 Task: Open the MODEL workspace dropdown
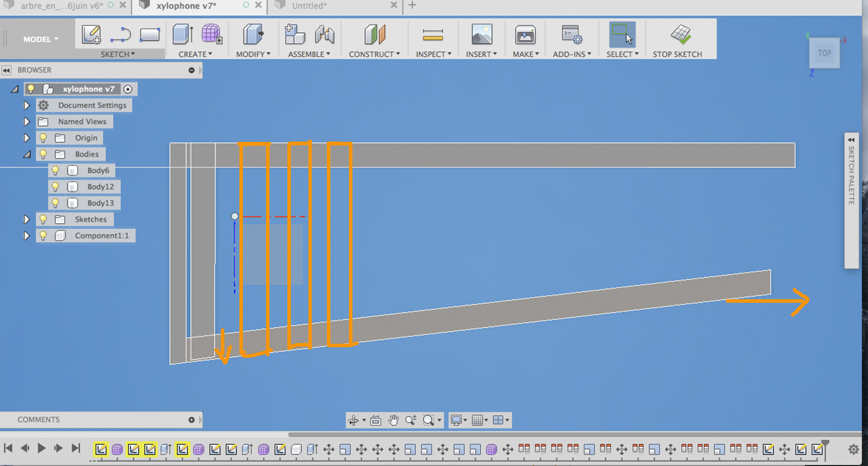41,39
